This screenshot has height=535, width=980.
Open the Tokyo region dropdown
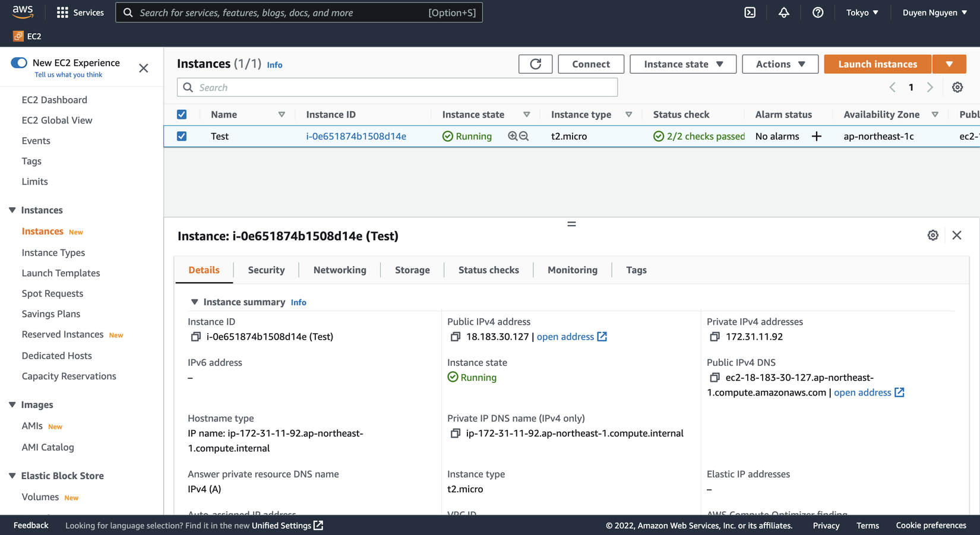862,12
